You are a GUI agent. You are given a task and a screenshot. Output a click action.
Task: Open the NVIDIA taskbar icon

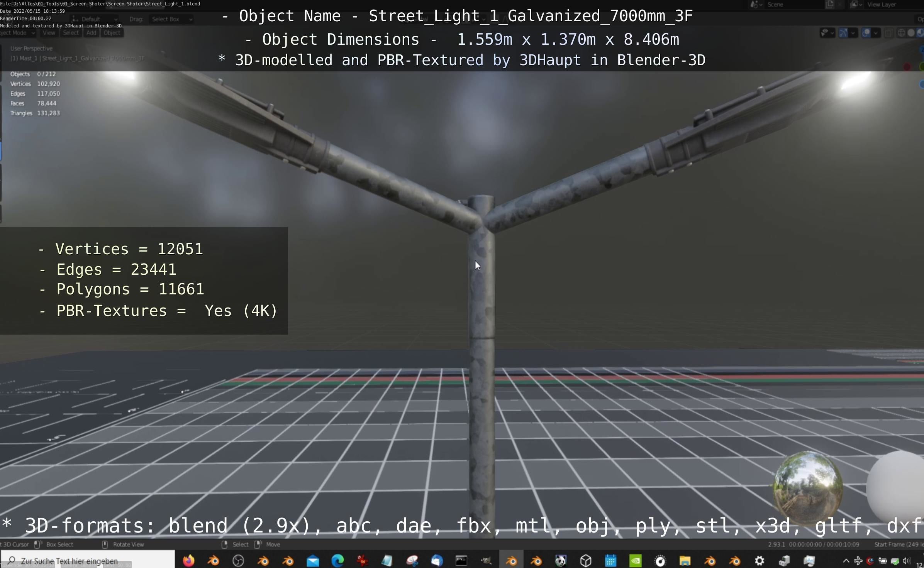click(x=635, y=561)
